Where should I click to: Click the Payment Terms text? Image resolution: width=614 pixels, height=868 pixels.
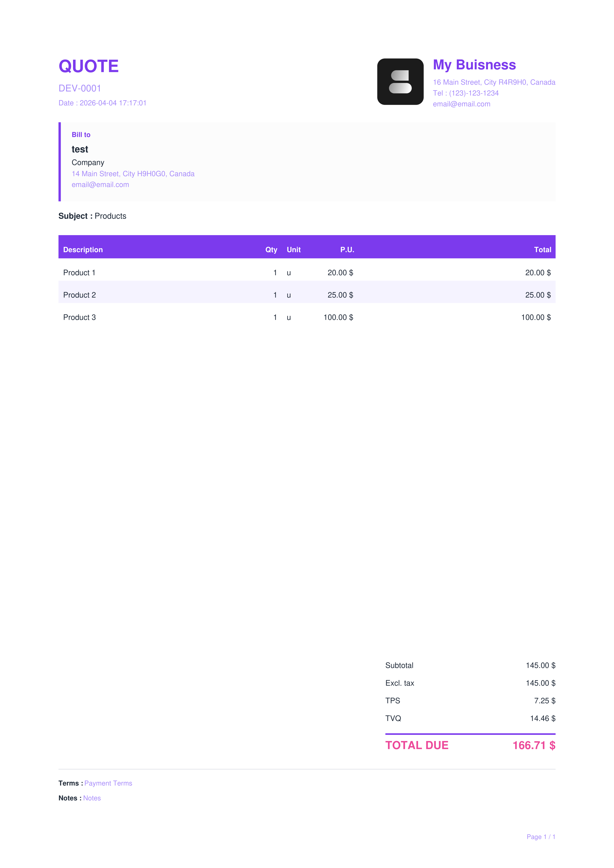click(108, 783)
